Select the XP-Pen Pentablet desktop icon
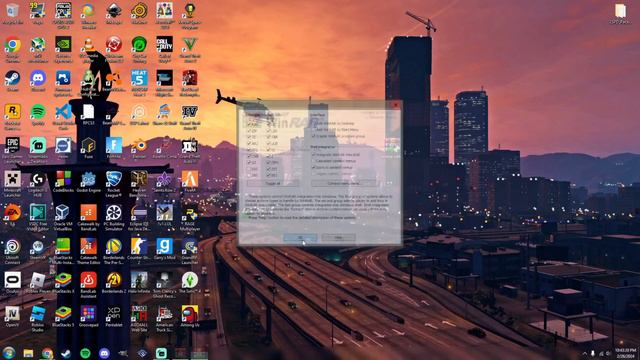640x360 pixels. [113, 316]
